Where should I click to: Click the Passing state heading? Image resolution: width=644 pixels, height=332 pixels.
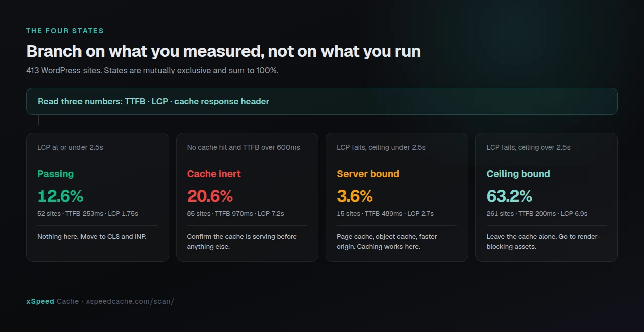coord(55,174)
